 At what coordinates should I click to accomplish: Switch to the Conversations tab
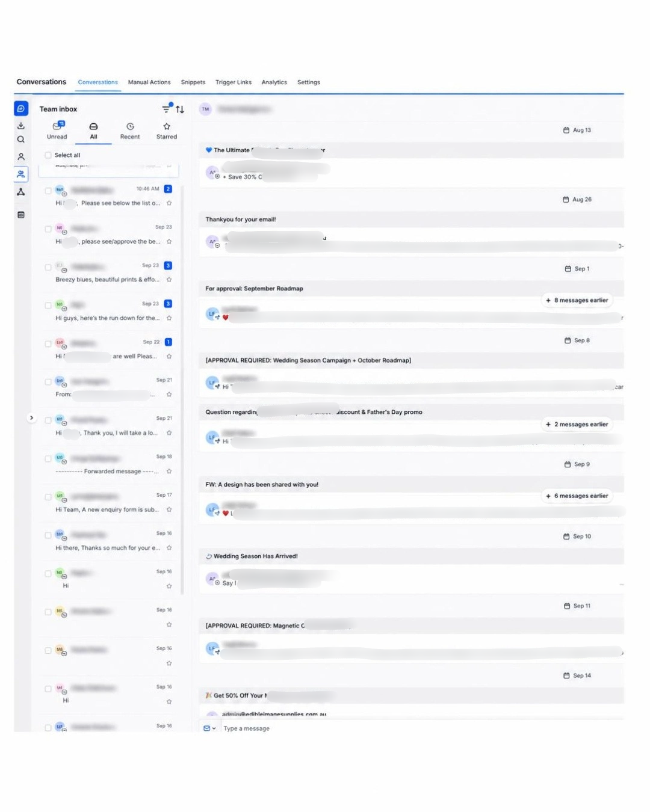tap(97, 82)
